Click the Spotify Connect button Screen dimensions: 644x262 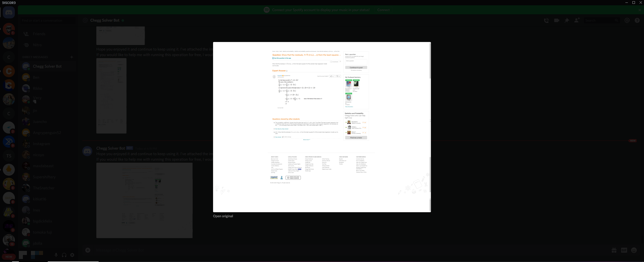(383, 10)
